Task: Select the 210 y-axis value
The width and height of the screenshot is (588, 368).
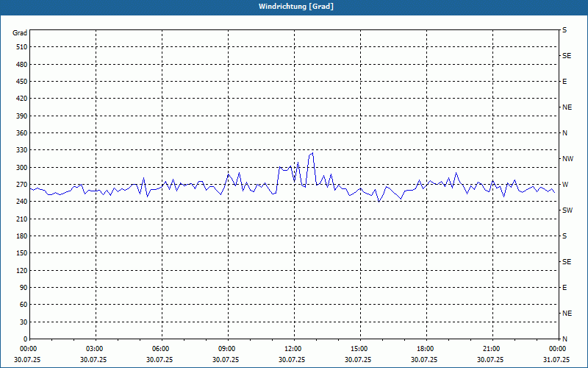Action: click(22, 219)
